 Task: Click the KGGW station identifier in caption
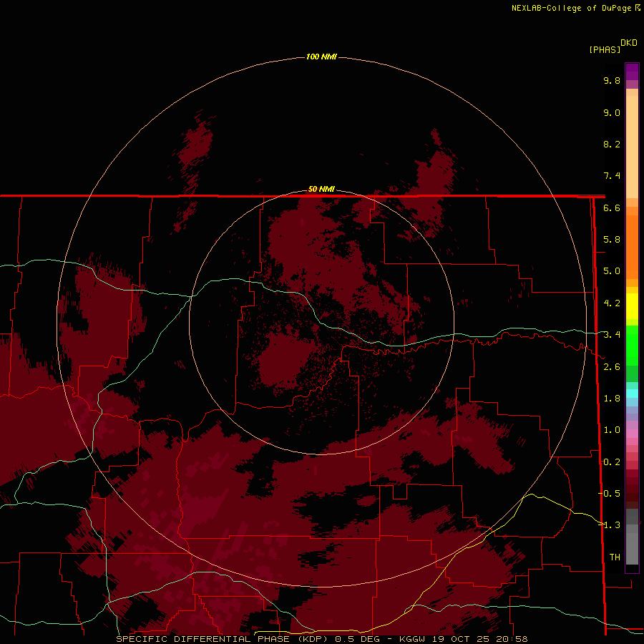coord(414,639)
